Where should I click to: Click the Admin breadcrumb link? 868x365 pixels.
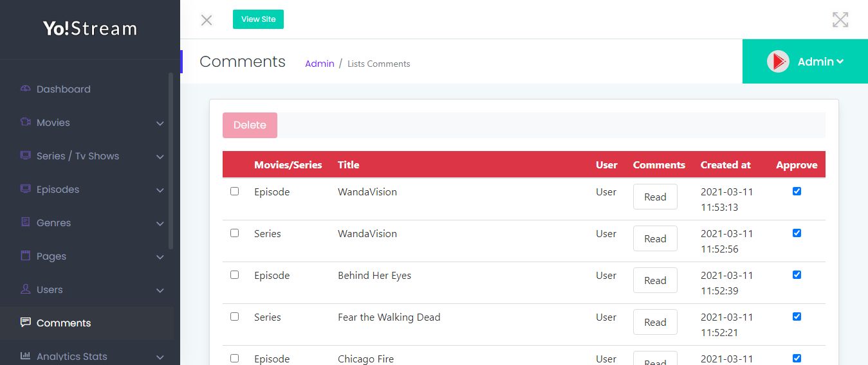320,64
